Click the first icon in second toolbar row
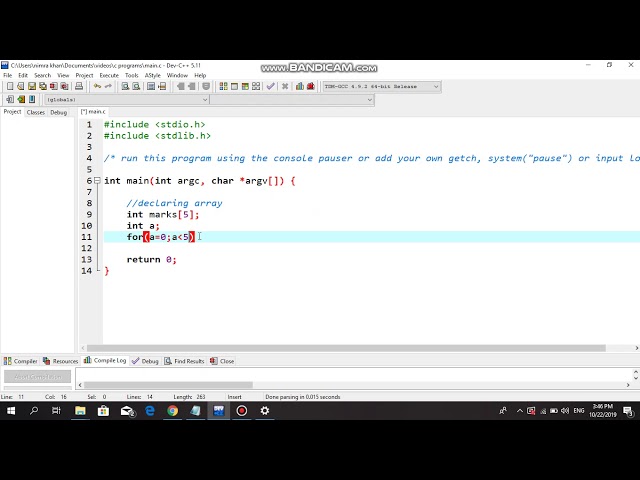This screenshot has width=640, height=480. tap(10, 99)
